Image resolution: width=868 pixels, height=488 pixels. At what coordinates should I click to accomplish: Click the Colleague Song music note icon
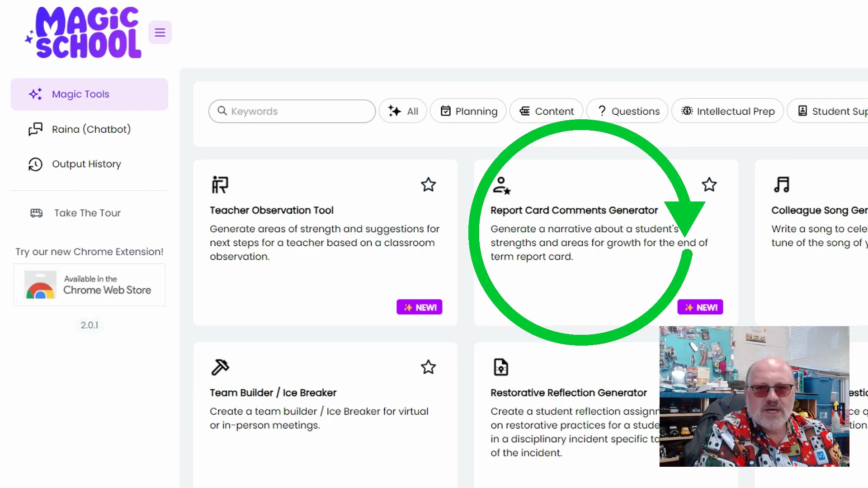coord(782,185)
